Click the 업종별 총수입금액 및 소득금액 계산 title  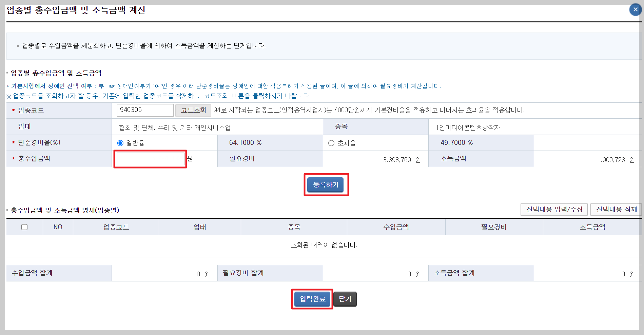[76, 10]
